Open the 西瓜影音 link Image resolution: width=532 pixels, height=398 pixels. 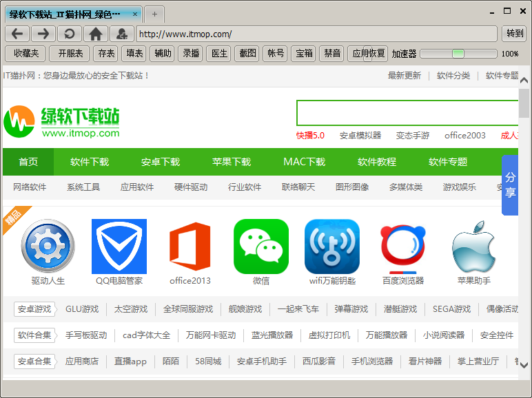point(319,362)
